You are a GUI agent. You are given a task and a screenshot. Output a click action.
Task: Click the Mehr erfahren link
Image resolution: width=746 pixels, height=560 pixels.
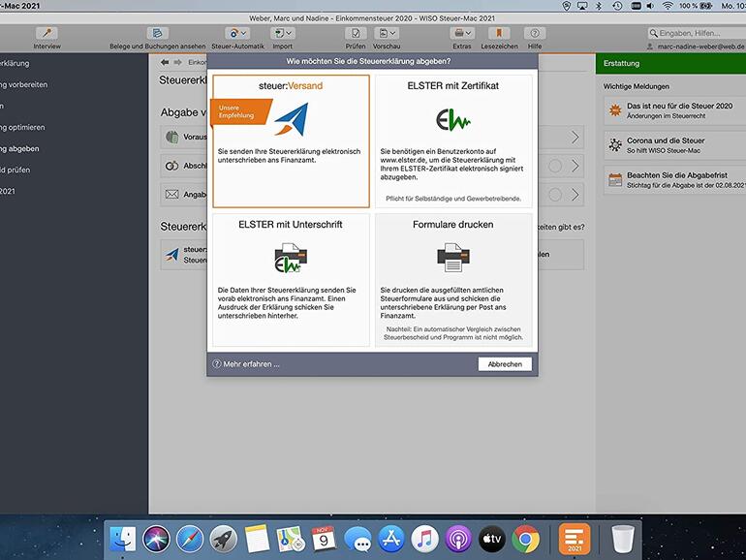point(251,364)
